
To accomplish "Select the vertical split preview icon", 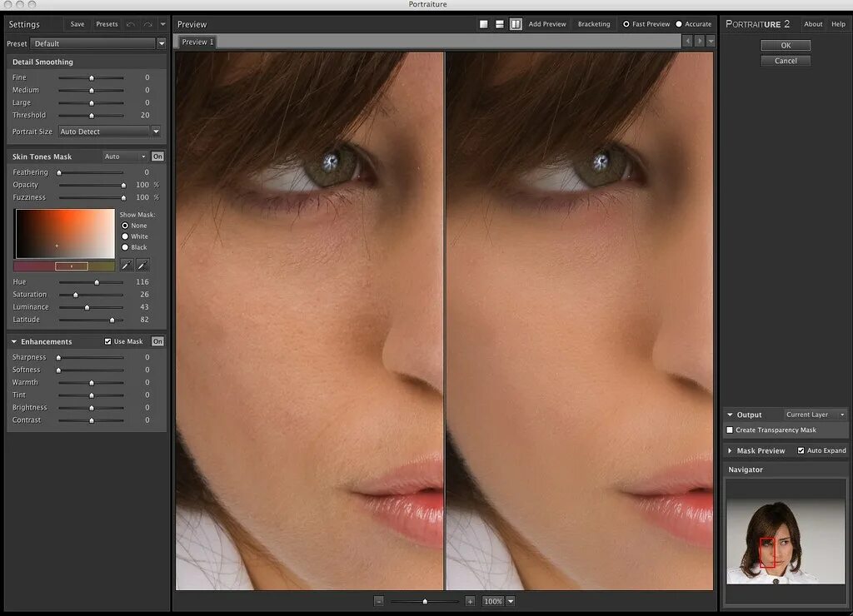I will pos(516,24).
